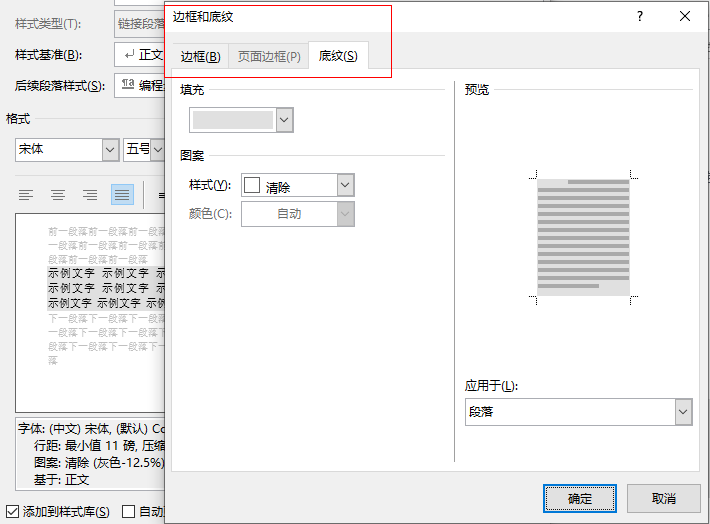This screenshot has width=710, height=524.
Task: Click the 后续段落样式(S) combo box
Action: [139, 85]
